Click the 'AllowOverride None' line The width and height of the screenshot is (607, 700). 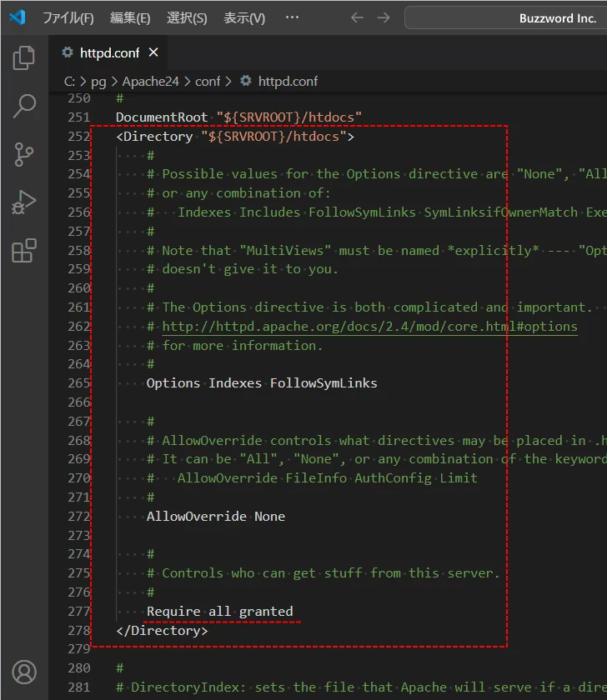click(216, 516)
